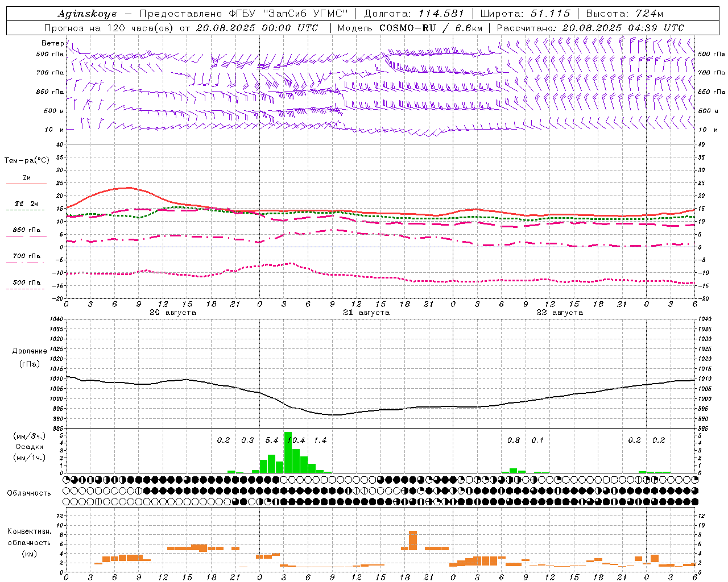Screen dimensions: 728x582
Task: Click the "10.4" precipitation amount value
Action: pyautogui.click(x=296, y=440)
